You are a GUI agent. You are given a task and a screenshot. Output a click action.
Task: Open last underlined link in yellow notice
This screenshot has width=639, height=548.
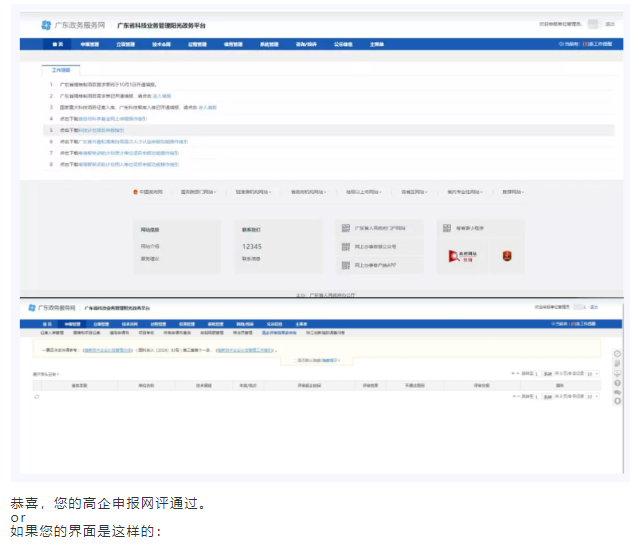[x=245, y=350]
